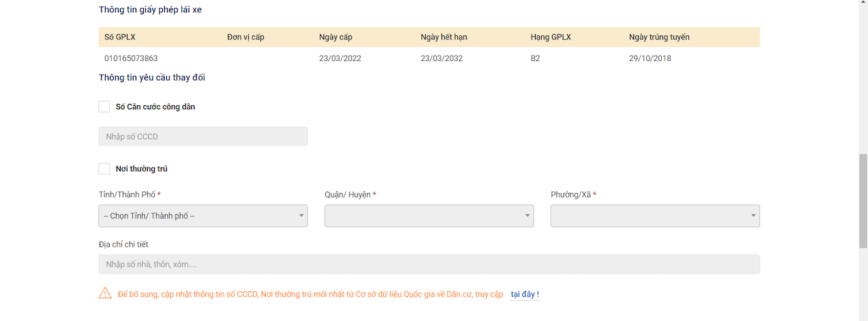The image size is (868, 321).
Task: Expand the Quận/Huyện dropdown
Action: click(429, 216)
